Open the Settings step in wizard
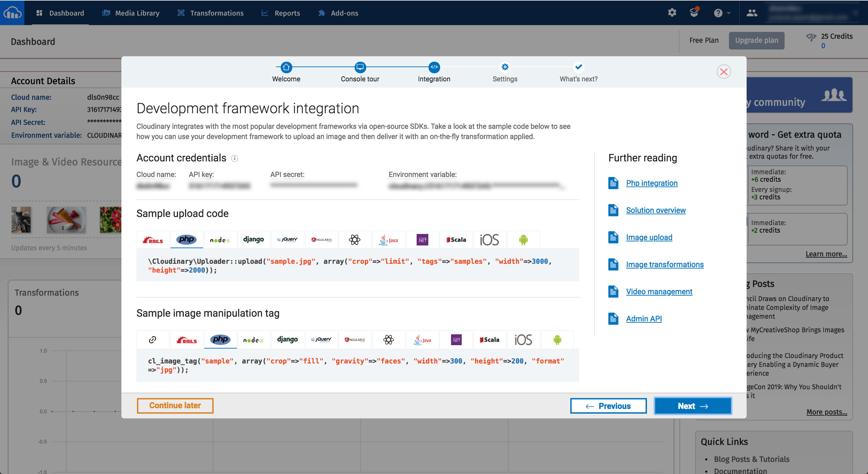The width and height of the screenshot is (868, 474). (x=504, y=68)
